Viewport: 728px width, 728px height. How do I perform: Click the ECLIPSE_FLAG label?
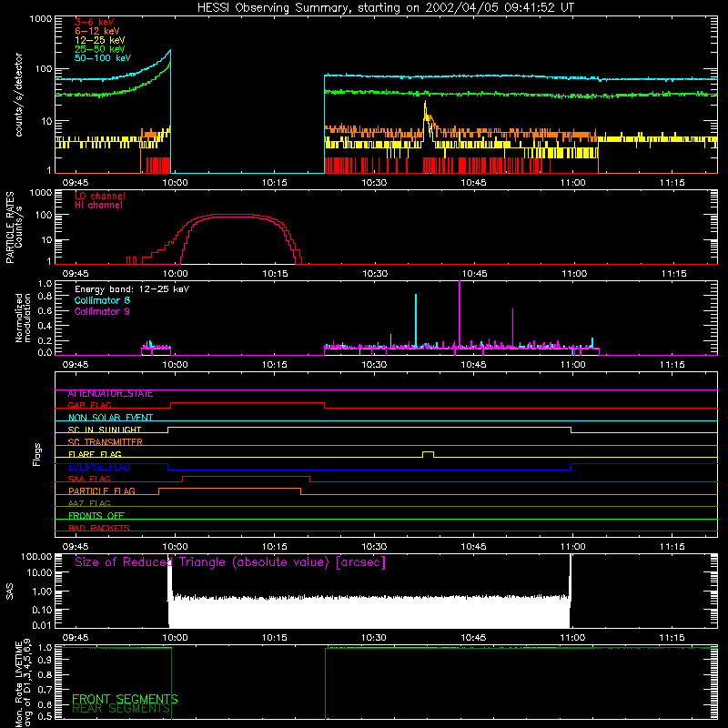point(99,467)
